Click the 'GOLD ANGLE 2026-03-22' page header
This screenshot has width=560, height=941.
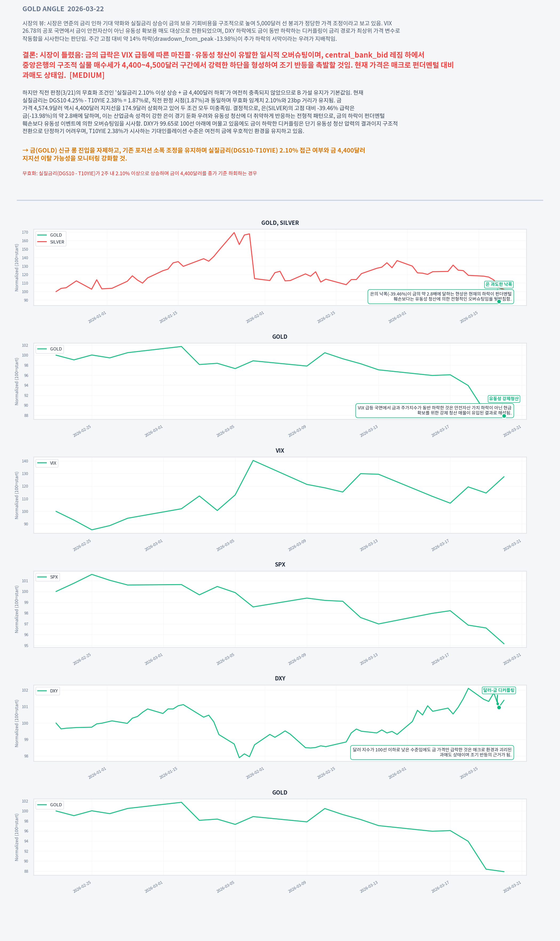pyautogui.click(x=63, y=9)
